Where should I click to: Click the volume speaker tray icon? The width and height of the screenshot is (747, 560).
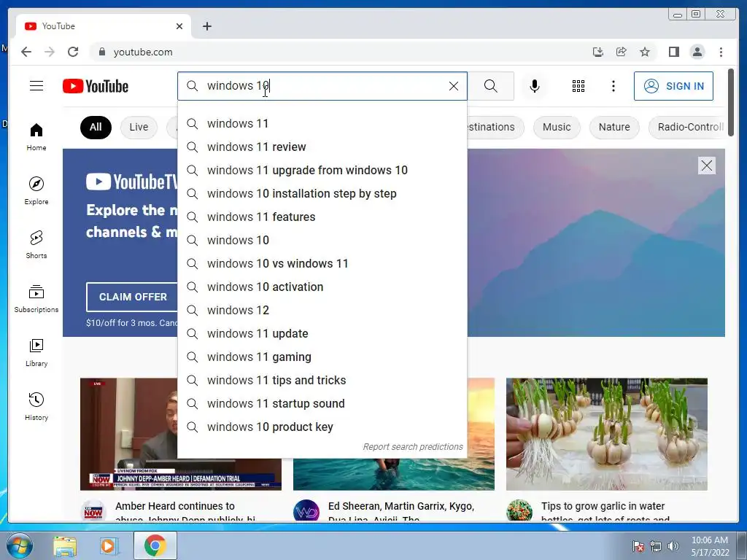click(673, 546)
